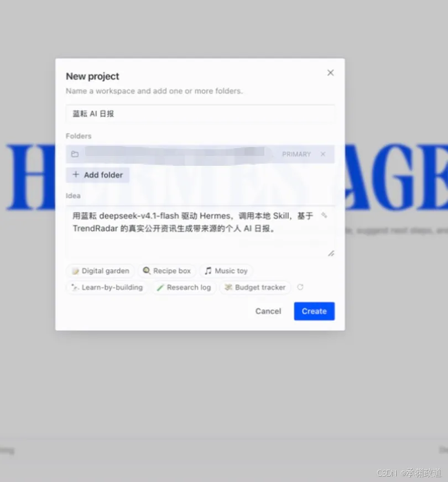Screen dimensions: 448x482
Task: Click the folder icon in Folders row
Action: 75,154
